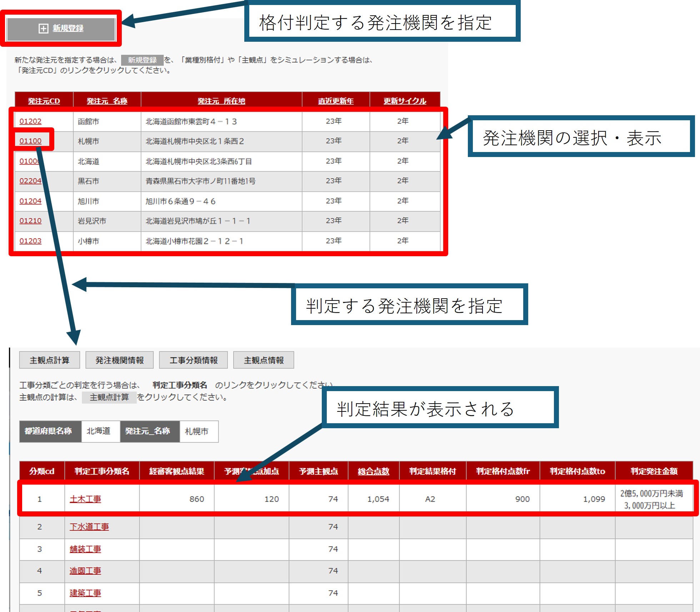The image size is (700, 612).
Task: Sort by 発注元CD column header
Action: click(44, 101)
